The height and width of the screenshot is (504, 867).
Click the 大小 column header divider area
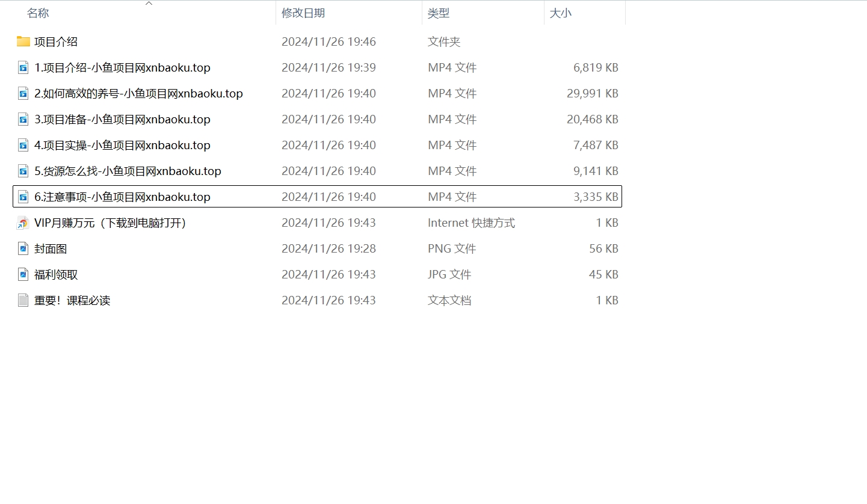click(625, 13)
